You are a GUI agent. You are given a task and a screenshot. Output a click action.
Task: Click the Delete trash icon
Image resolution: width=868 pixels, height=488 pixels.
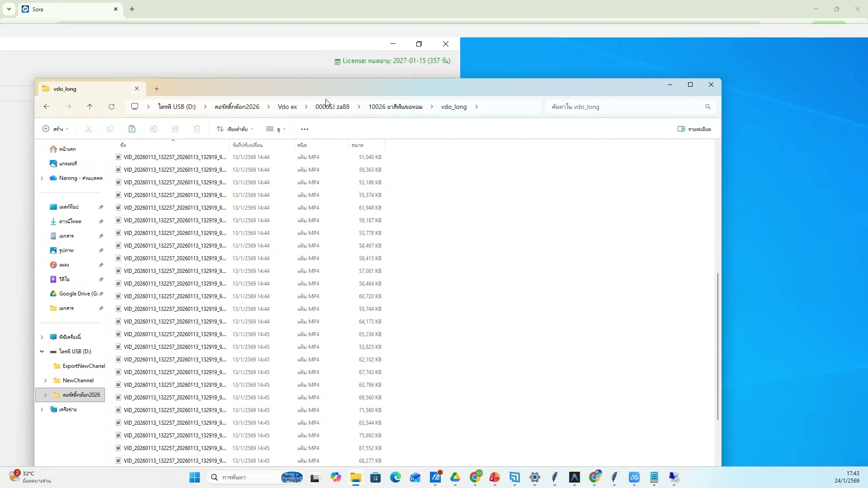click(x=197, y=129)
